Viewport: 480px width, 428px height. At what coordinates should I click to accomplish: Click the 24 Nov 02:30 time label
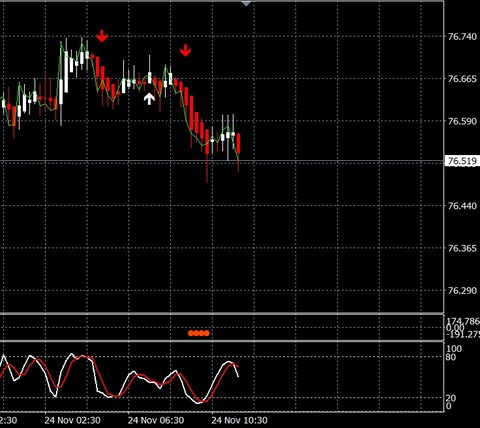click(72, 420)
